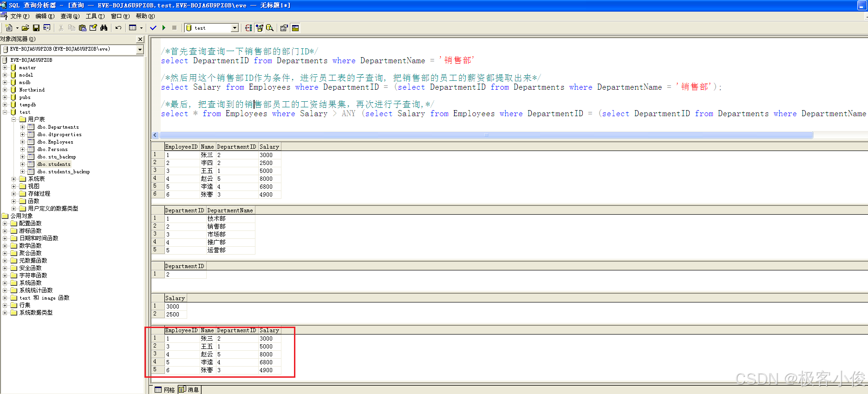This screenshot has height=394, width=868.
Task: Expand the dbo.Employees table node
Action: pyautogui.click(x=22, y=142)
